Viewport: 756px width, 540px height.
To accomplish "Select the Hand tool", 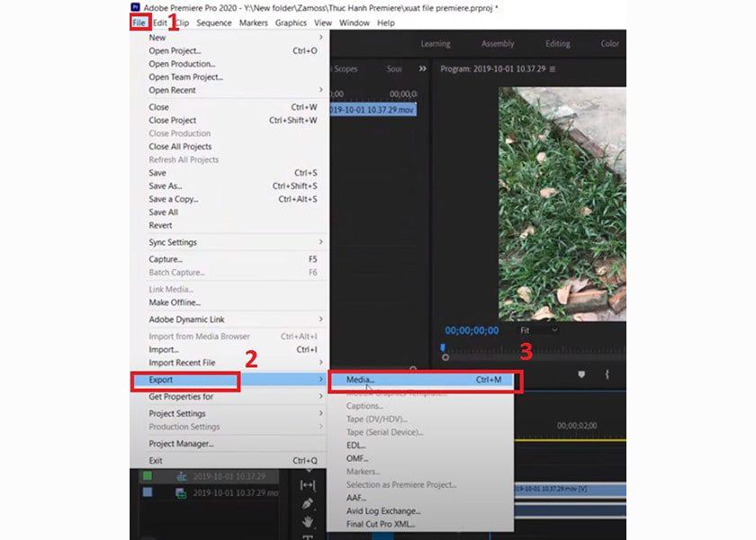I will pos(307,522).
